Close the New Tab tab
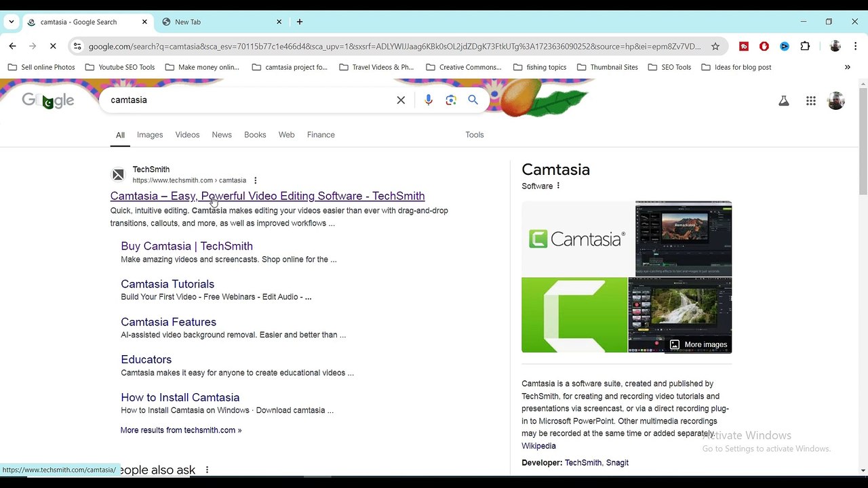The height and width of the screenshot is (488, 868). [x=279, y=22]
